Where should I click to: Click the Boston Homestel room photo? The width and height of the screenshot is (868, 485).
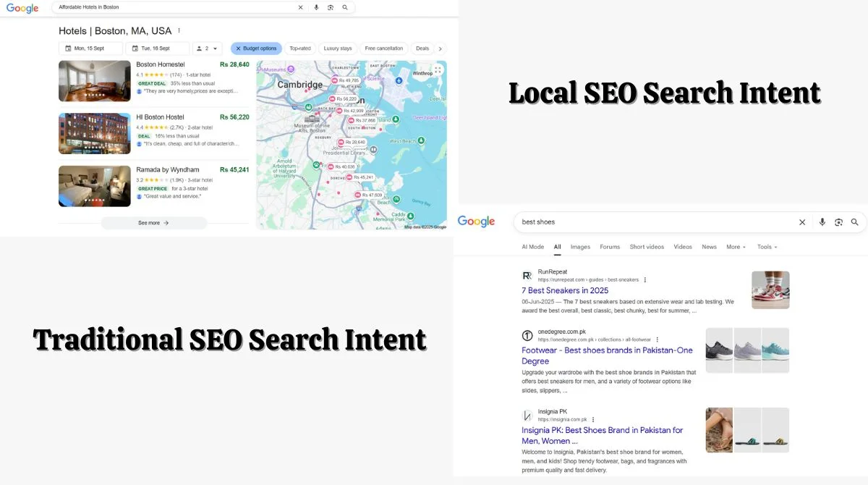click(95, 81)
